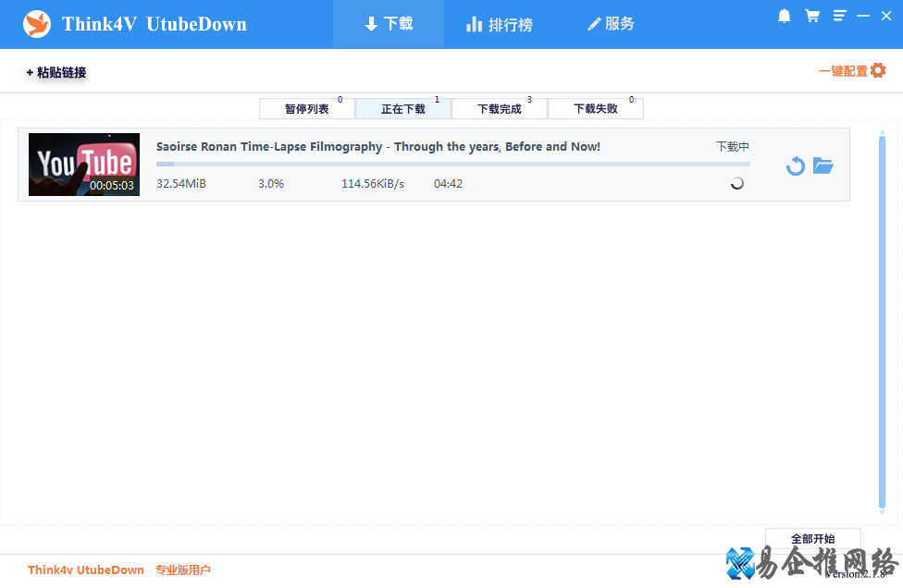The width and height of the screenshot is (903, 588).
Task: Open the 排行榜 rankings menu
Action: point(500,24)
